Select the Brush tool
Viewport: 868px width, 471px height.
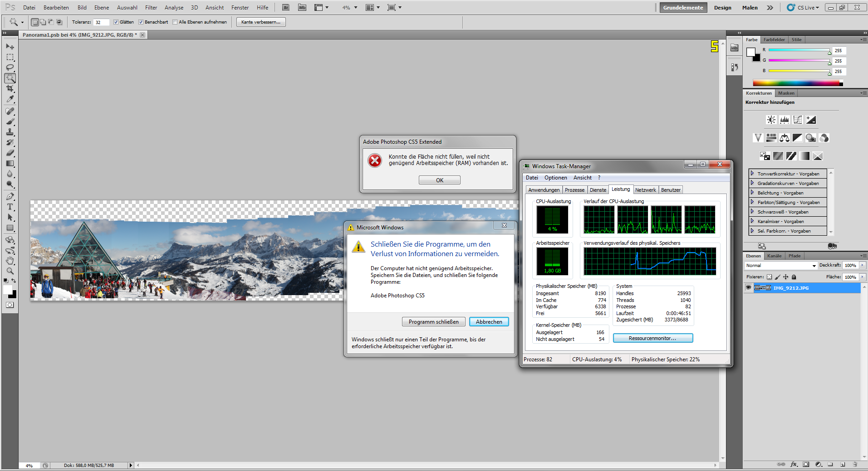(x=10, y=121)
